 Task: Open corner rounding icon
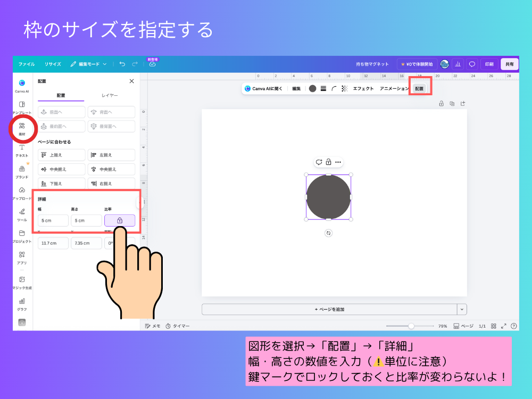[334, 88]
